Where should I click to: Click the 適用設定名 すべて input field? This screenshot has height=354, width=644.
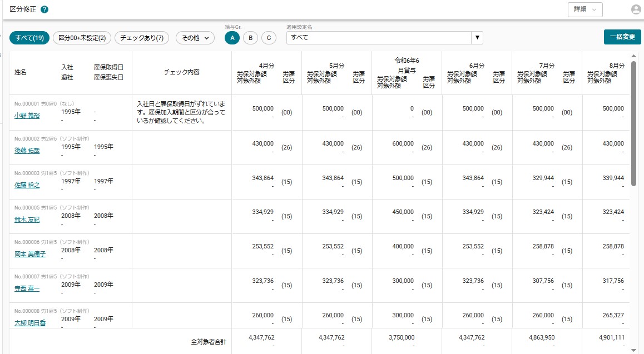[x=379, y=38]
